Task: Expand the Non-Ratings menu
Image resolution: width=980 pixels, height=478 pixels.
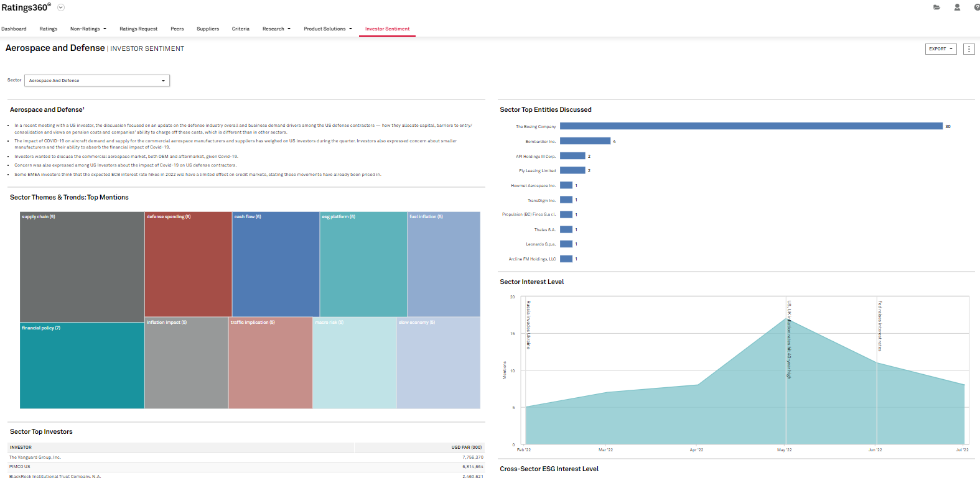Action: tap(88, 29)
